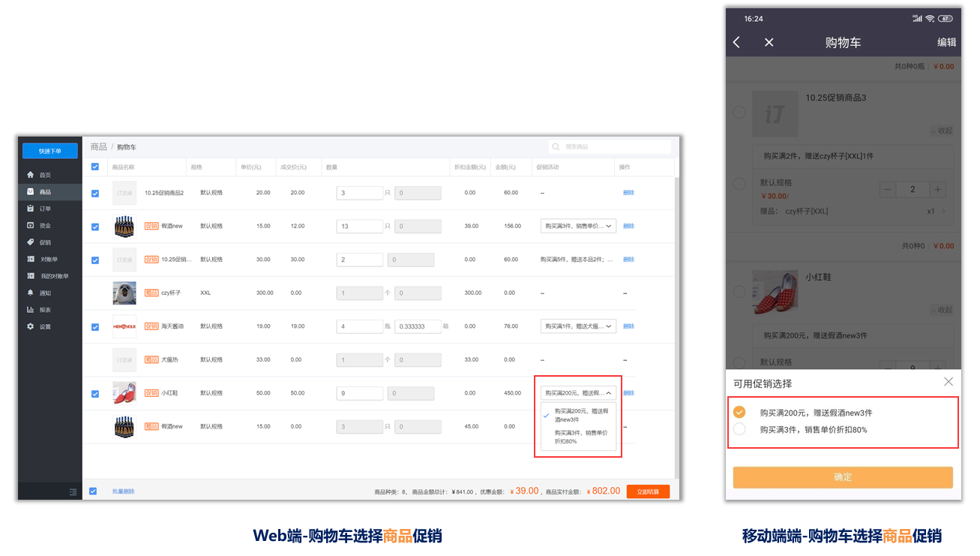Click the 海天酱油 product thumbnail

(x=124, y=326)
